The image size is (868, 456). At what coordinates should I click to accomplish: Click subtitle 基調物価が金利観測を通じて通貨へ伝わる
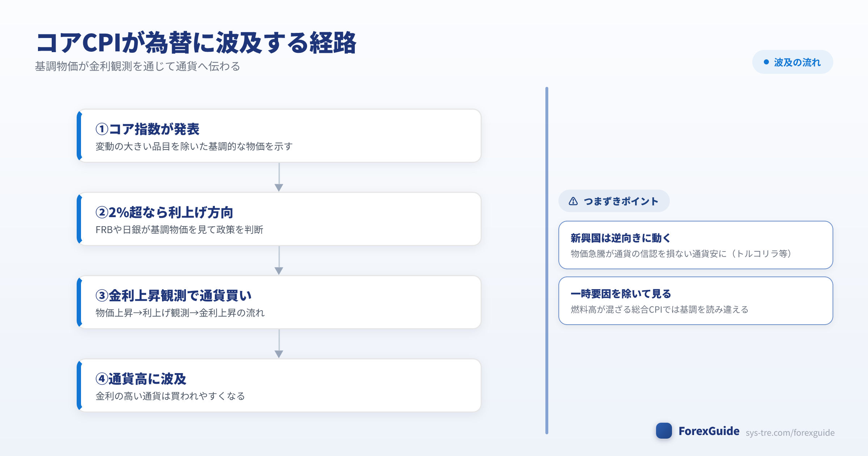137,66
